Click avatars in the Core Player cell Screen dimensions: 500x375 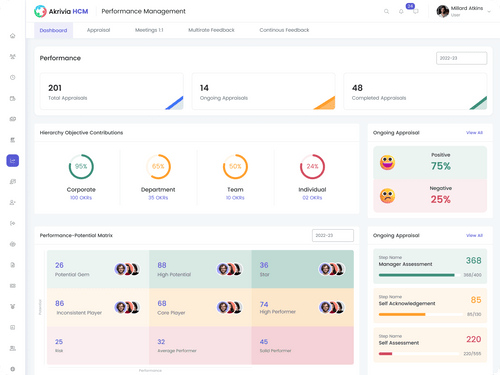click(229, 307)
